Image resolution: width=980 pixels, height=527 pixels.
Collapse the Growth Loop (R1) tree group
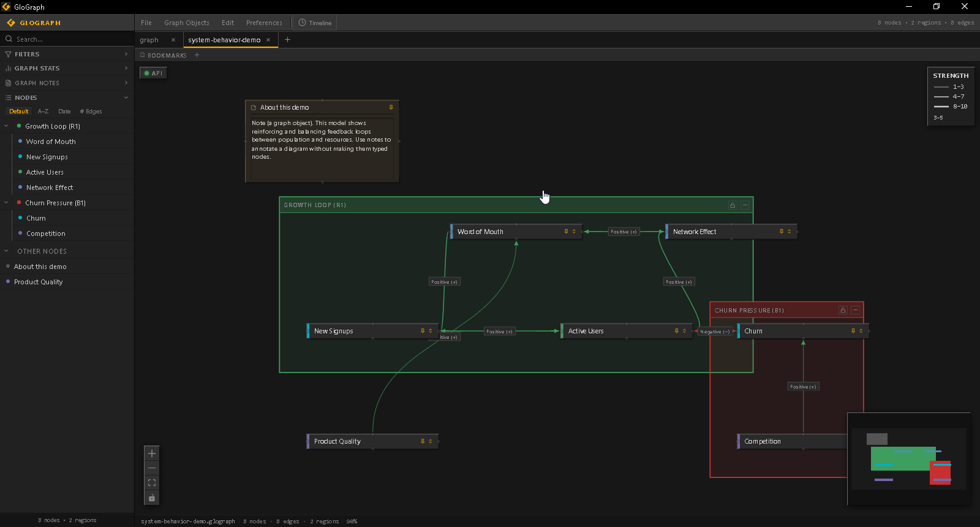coord(6,126)
